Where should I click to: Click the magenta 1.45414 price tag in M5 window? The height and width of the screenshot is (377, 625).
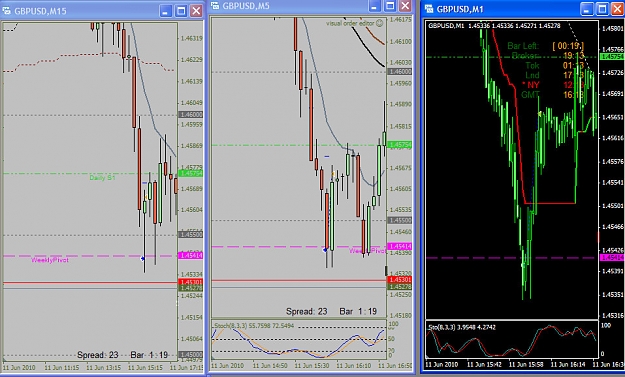[400, 246]
